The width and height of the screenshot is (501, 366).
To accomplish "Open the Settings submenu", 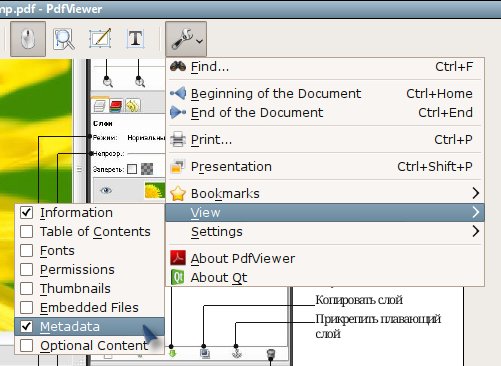I will click(325, 232).
